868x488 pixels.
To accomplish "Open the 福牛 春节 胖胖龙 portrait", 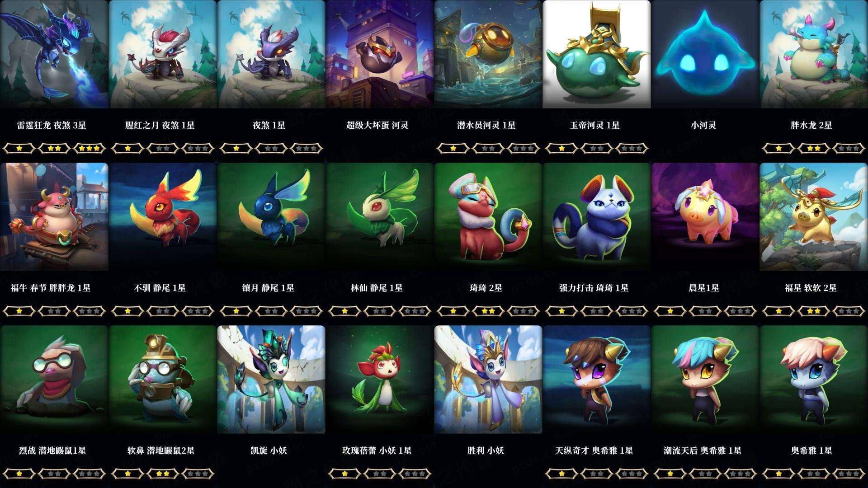I will pos(54,217).
